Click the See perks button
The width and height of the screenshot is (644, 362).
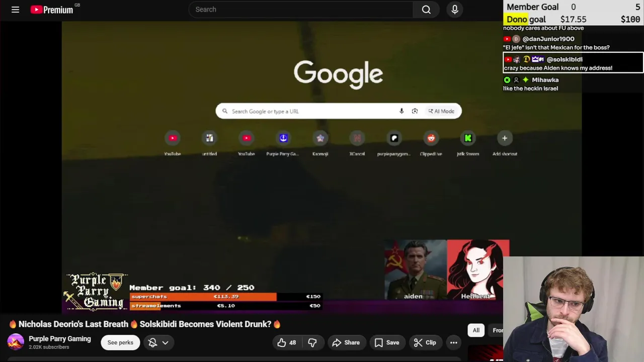click(x=120, y=342)
